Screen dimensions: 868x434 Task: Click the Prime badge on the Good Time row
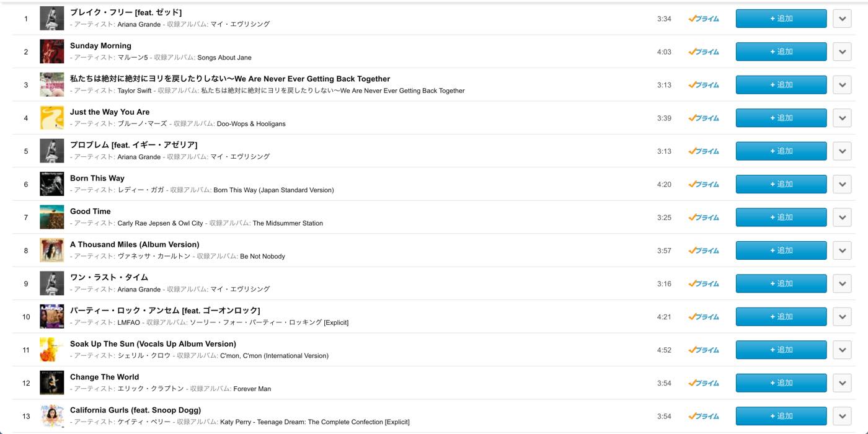(x=704, y=218)
